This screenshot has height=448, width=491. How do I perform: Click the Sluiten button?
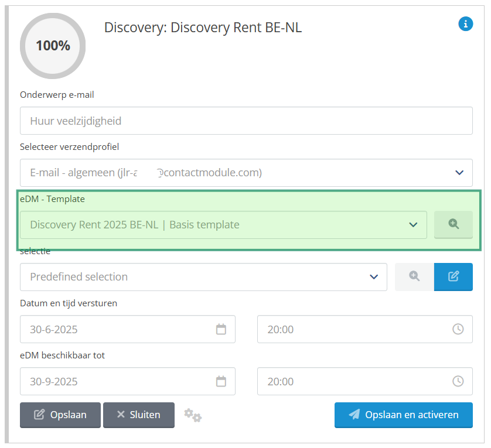tap(139, 415)
